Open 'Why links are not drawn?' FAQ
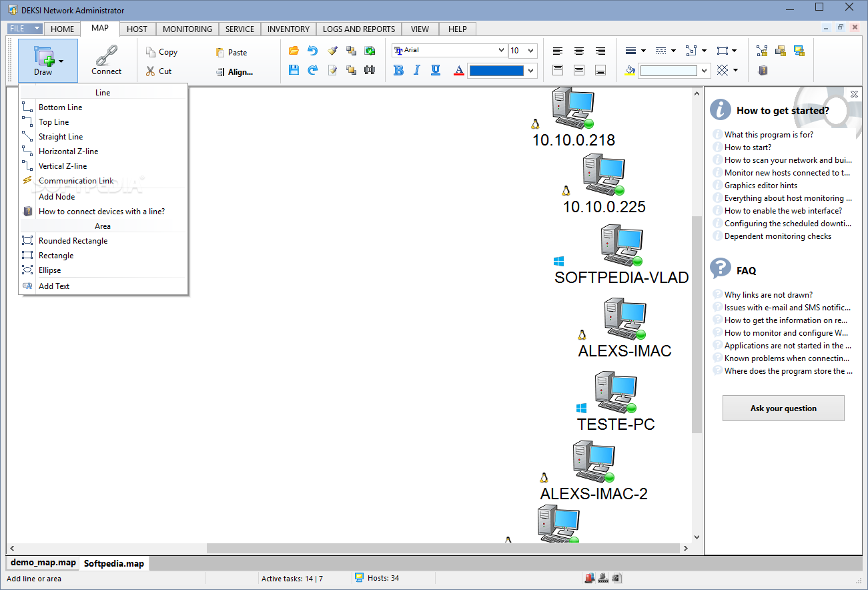The width and height of the screenshot is (868, 590). tap(769, 294)
